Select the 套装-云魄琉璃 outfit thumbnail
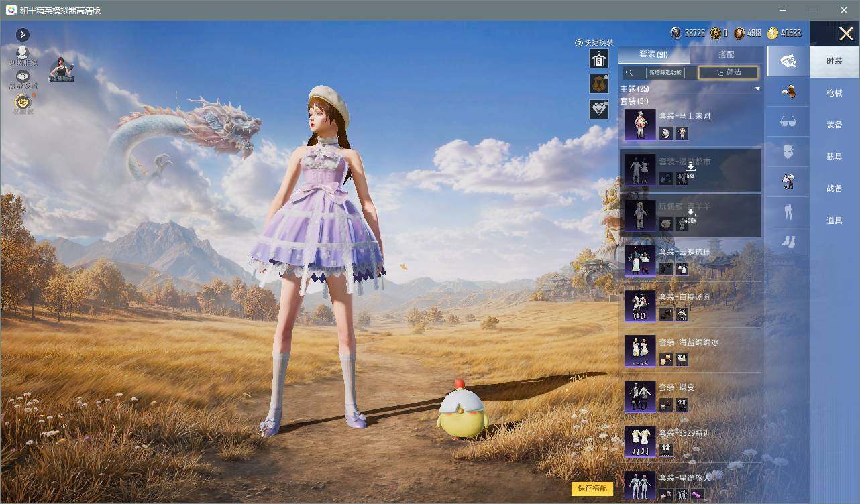 640,261
